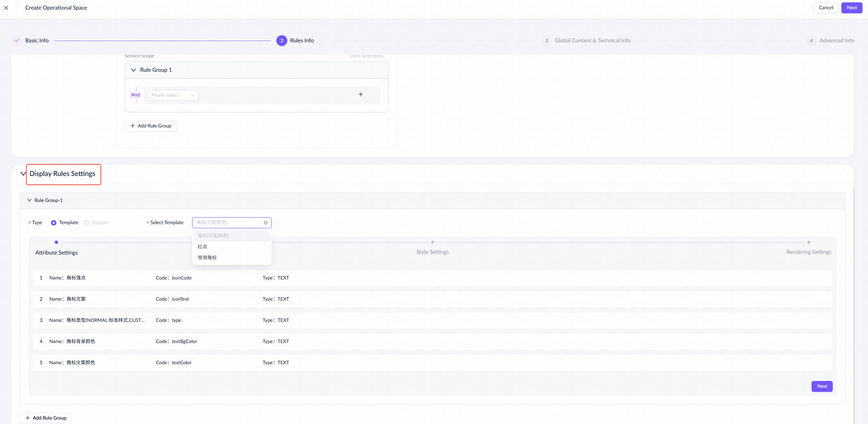The height and width of the screenshot is (424, 868).
Task: Click the Basic Info checkmark step icon
Action: [17, 41]
